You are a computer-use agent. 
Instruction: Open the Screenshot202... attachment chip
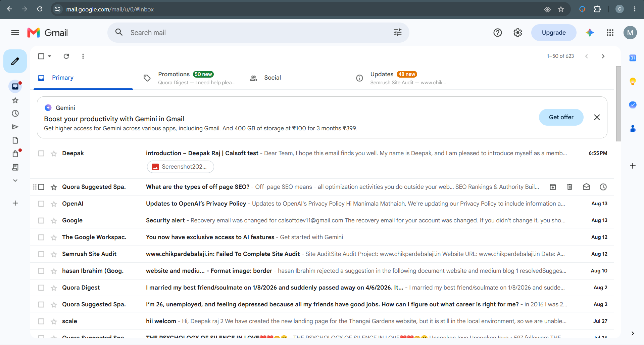point(181,167)
